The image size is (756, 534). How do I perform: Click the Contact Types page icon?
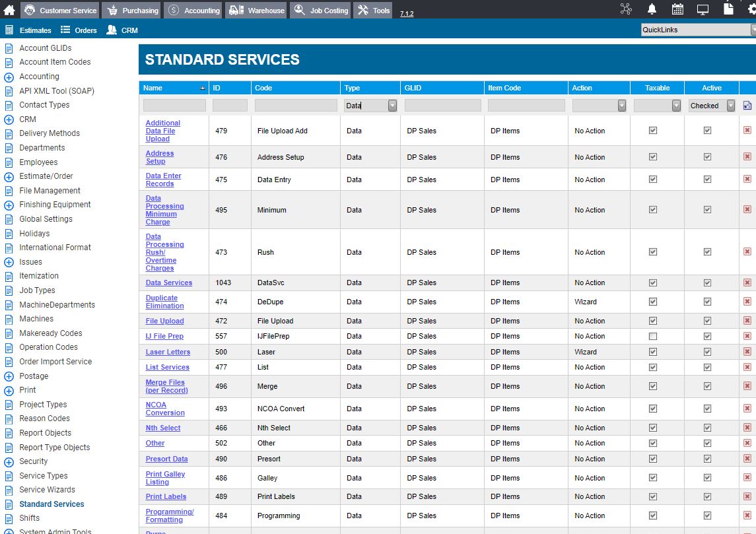9,105
